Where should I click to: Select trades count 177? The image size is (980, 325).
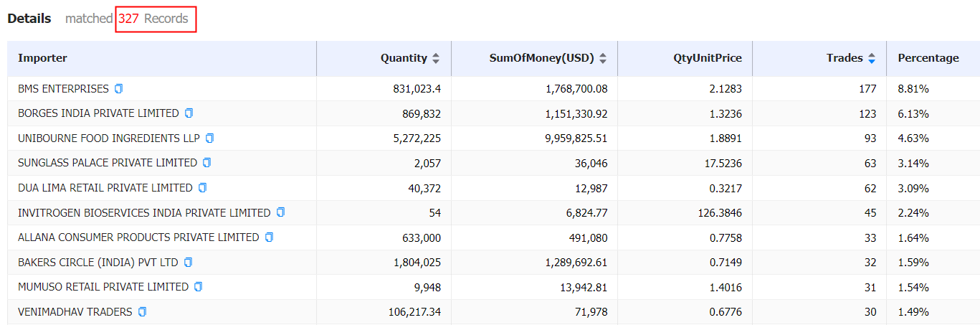pyautogui.click(x=868, y=89)
